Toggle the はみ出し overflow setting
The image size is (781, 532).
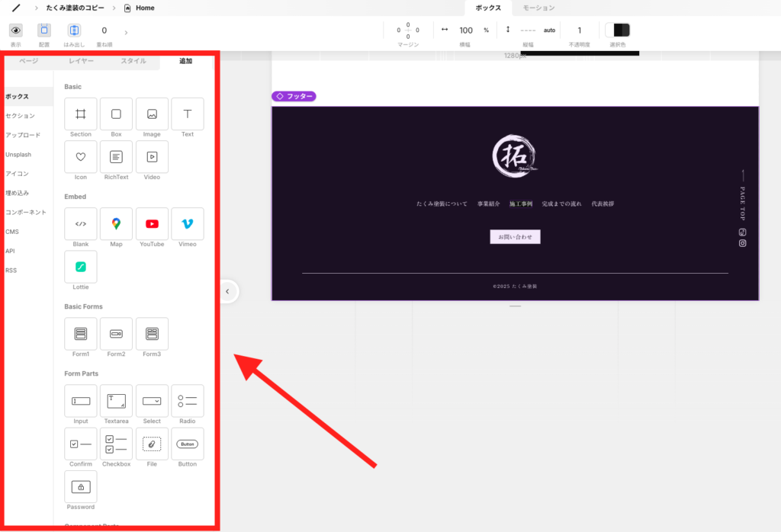click(x=74, y=30)
